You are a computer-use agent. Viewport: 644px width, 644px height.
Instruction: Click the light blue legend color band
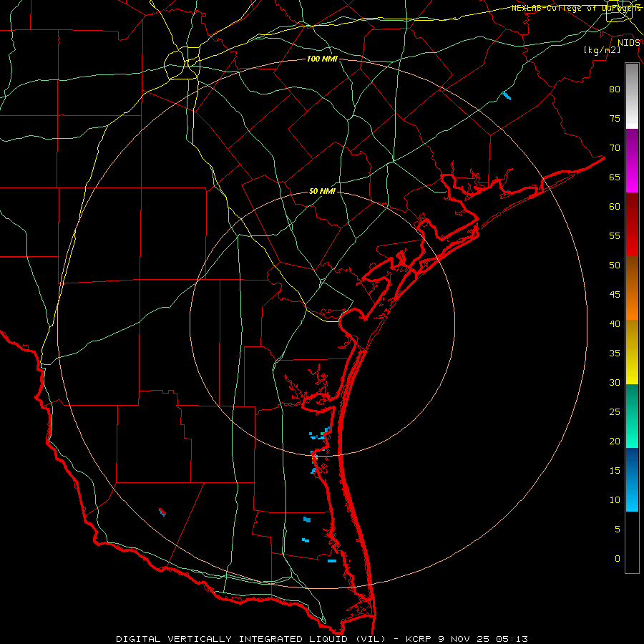pos(632,479)
